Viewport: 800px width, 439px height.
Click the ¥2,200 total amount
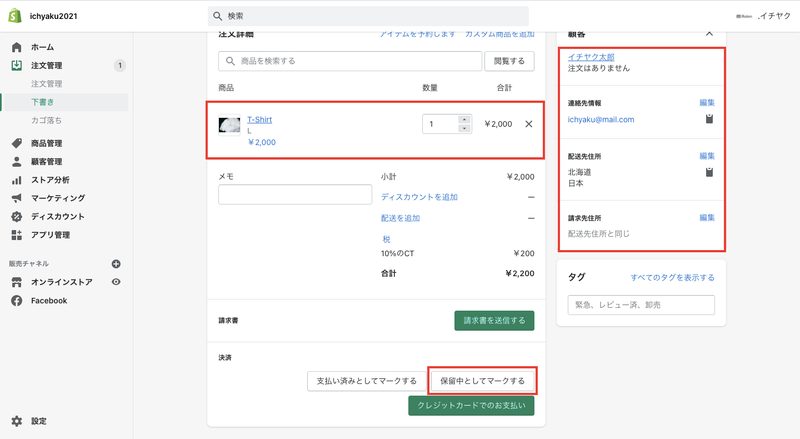(520, 274)
